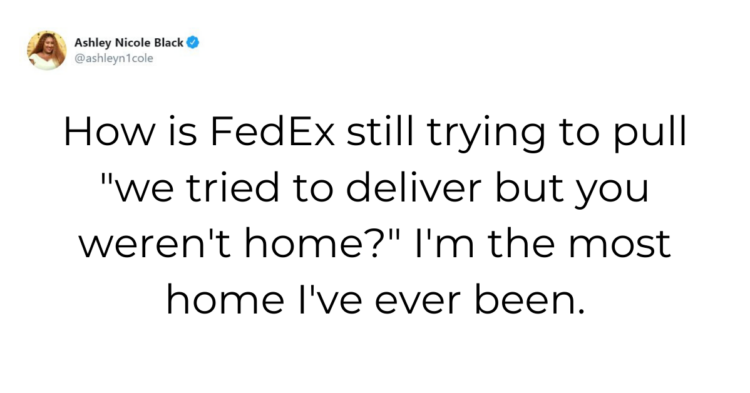Open the Ashley Nicole Black display name
Viewport: 750px width, 393px height.
pos(129,43)
